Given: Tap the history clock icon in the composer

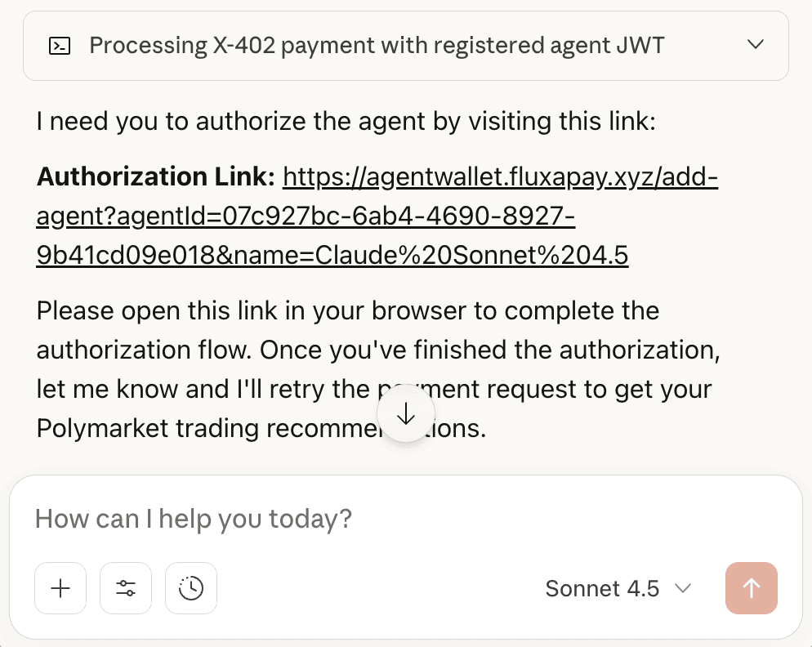Looking at the screenshot, I should [191, 588].
